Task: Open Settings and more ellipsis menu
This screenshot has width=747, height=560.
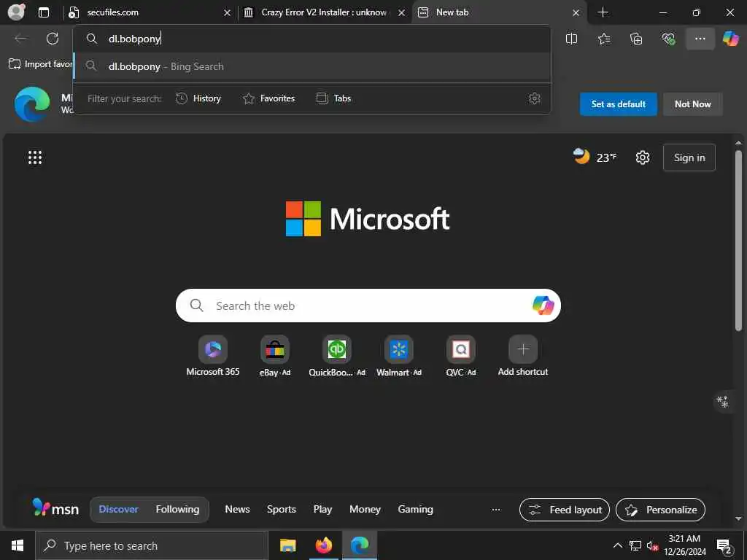Action: pyautogui.click(x=700, y=39)
